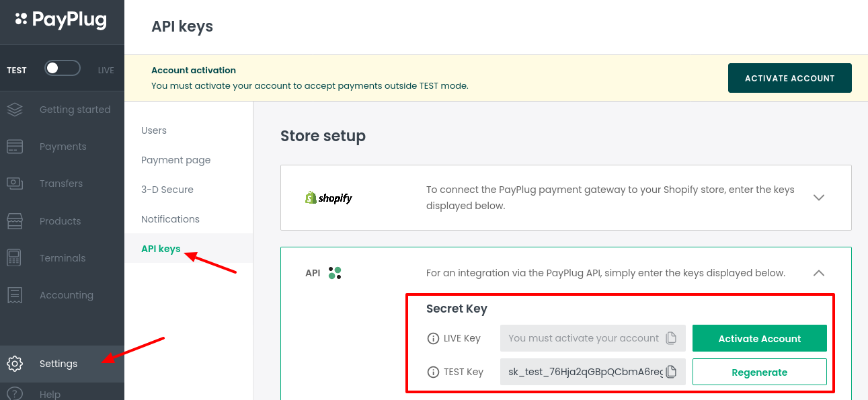The image size is (868, 400).
Task: Open Transfers from the sidebar icon
Action: point(15,183)
